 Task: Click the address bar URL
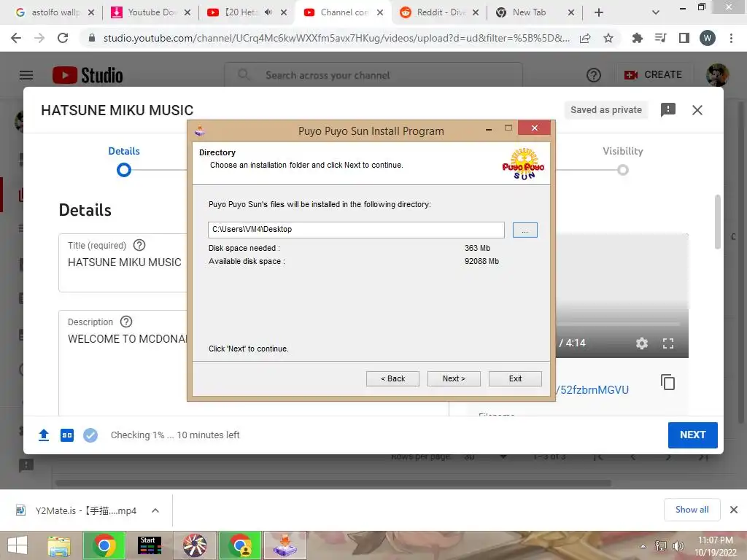[x=336, y=38]
